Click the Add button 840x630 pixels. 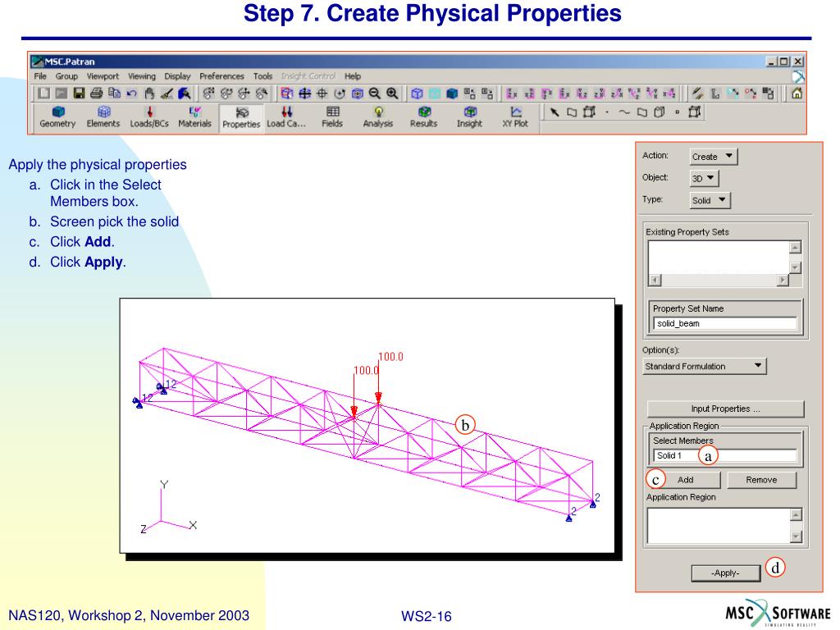(685, 480)
